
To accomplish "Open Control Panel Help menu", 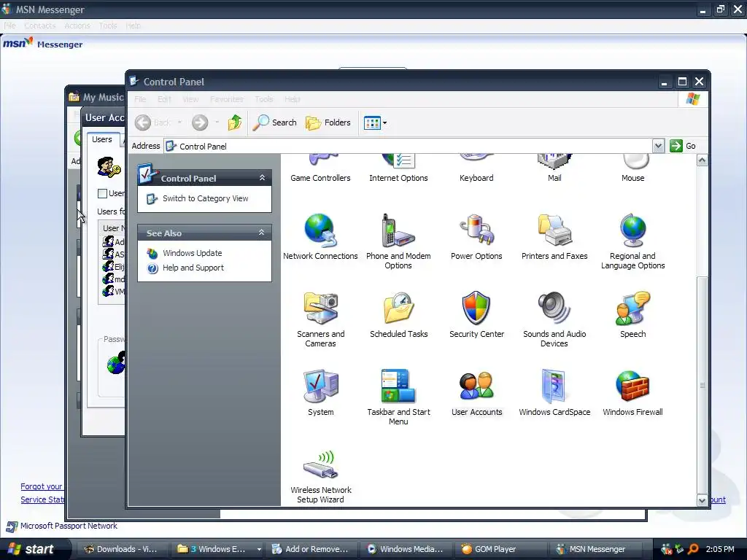I will [x=292, y=99].
